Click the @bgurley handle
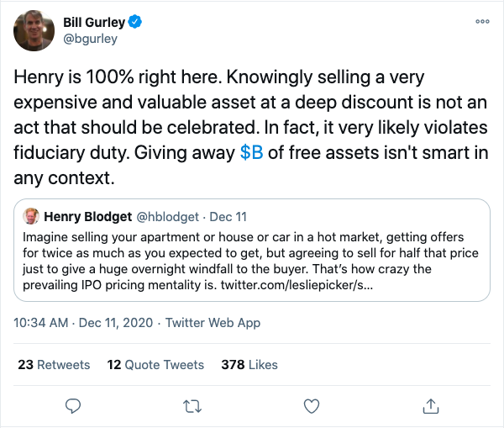 point(90,38)
